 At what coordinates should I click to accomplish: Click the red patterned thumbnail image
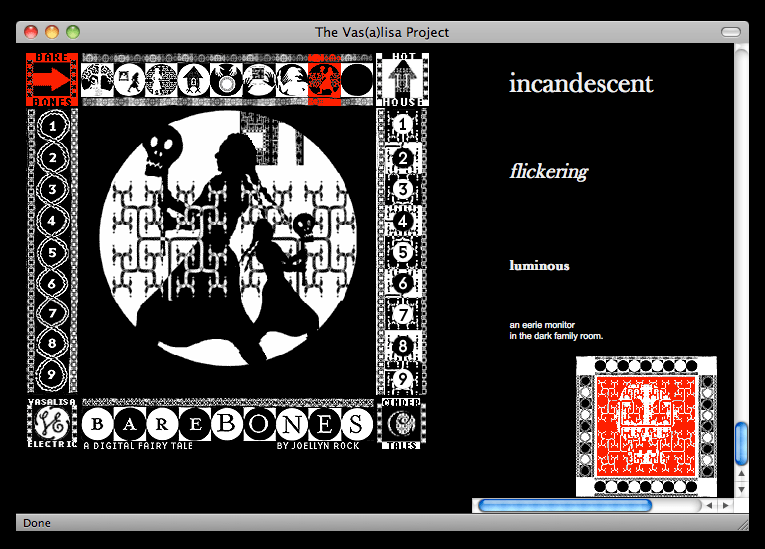tap(646, 426)
